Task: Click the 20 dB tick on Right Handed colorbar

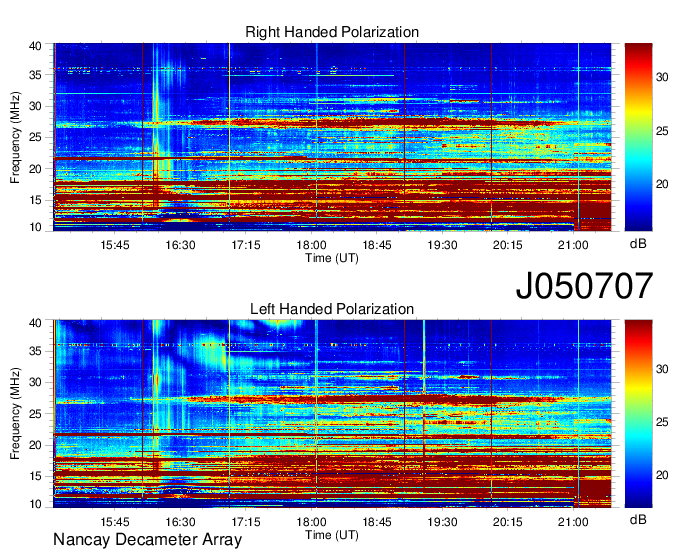Action: 662,184
